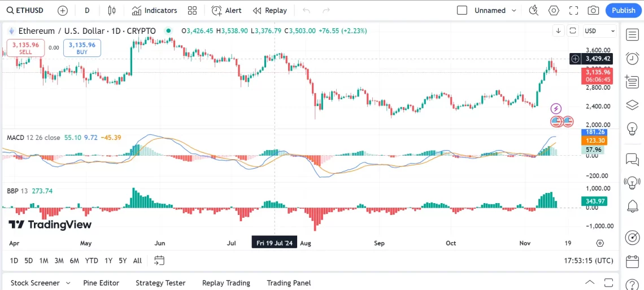Open the Strategy Tester tab
The image size is (644, 290).
pos(160,283)
